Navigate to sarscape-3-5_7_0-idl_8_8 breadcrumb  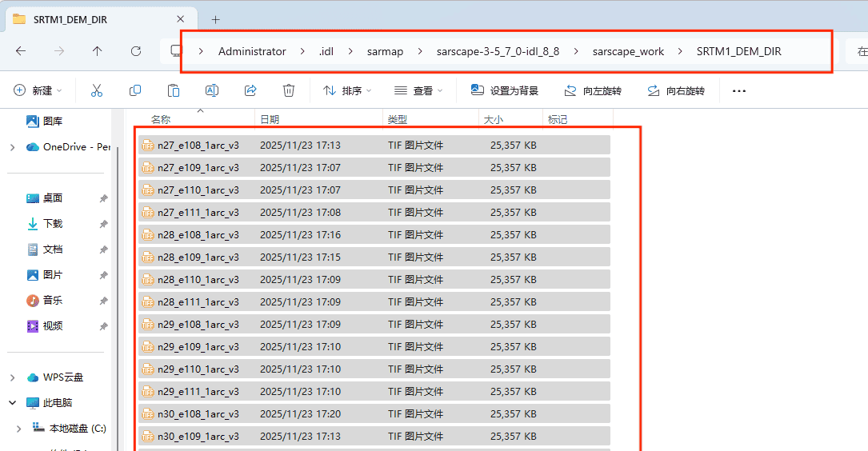pyautogui.click(x=498, y=51)
